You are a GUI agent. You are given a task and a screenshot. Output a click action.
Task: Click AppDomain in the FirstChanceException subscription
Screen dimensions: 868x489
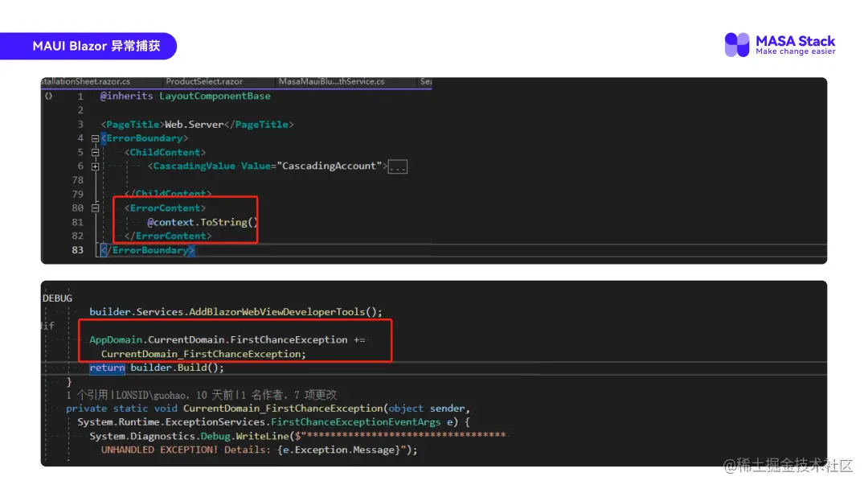[116, 339]
